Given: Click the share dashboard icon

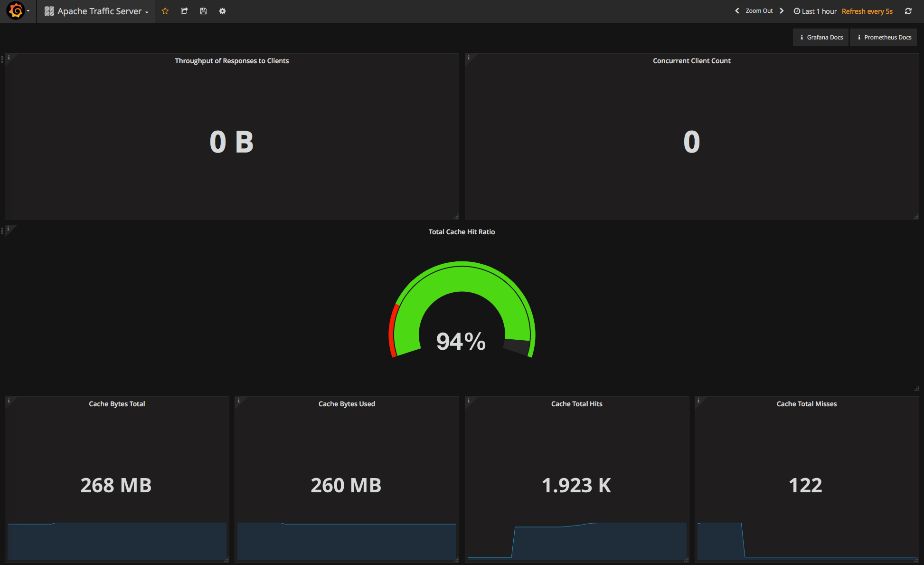Looking at the screenshot, I should pyautogui.click(x=184, y=11).
